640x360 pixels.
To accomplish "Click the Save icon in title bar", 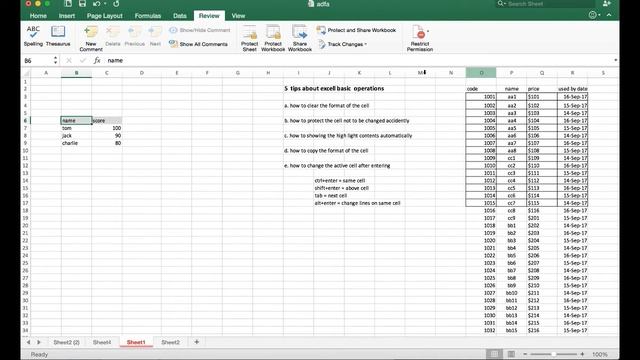I will point(82,4).
